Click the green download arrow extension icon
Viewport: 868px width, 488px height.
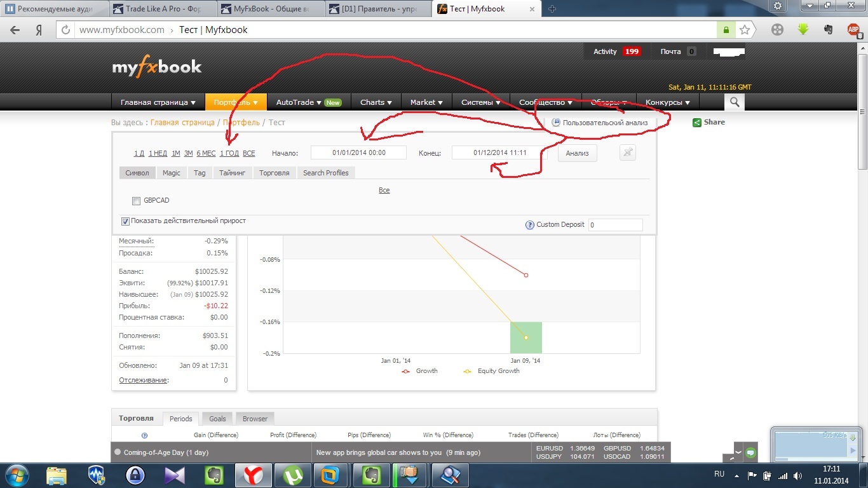pyautogui.click(x=803, y=29)
